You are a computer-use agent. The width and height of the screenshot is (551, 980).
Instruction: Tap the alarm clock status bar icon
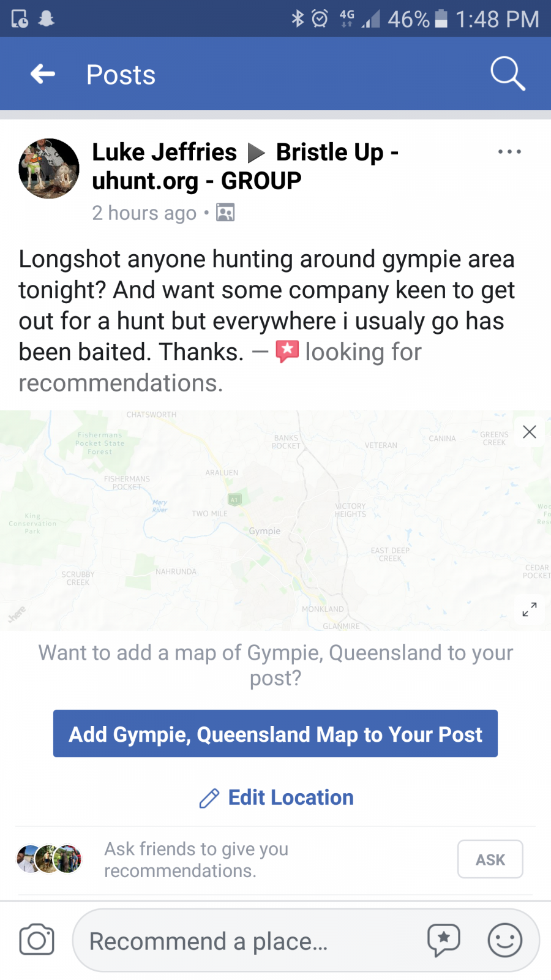point(320,19)
